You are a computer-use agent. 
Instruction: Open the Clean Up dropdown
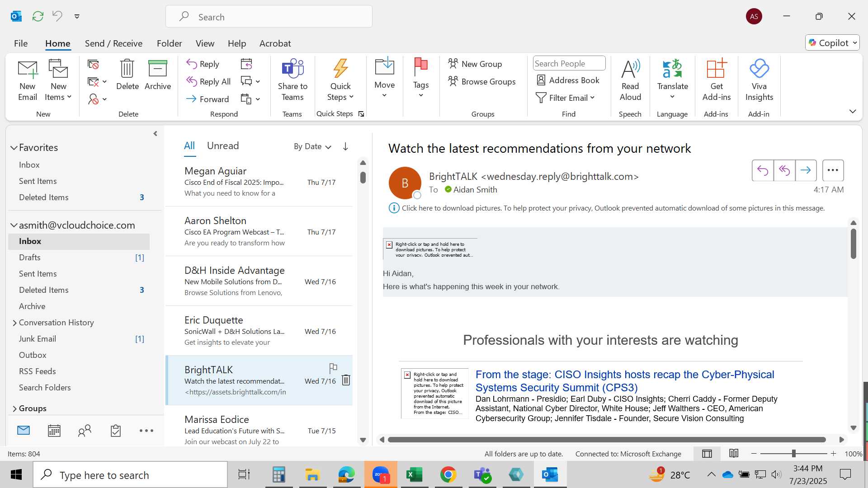[97, 82]
